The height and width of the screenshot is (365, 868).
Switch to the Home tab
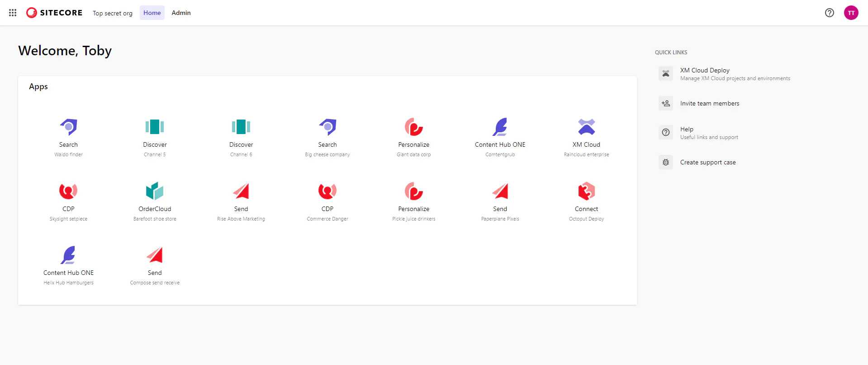[152, 13]
